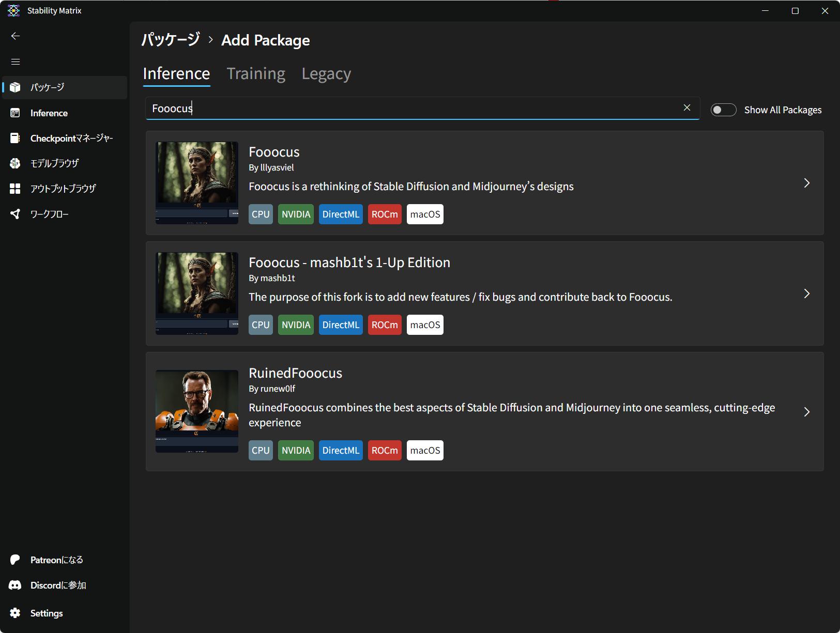Click the Discord join icon
840x633 pixels.
click(x=15, y=585)
